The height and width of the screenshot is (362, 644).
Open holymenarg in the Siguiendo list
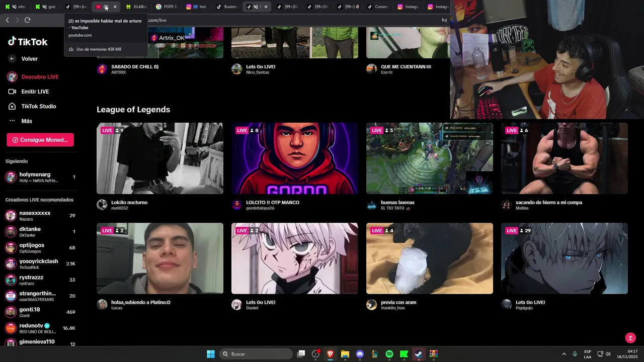pos(40,177)
